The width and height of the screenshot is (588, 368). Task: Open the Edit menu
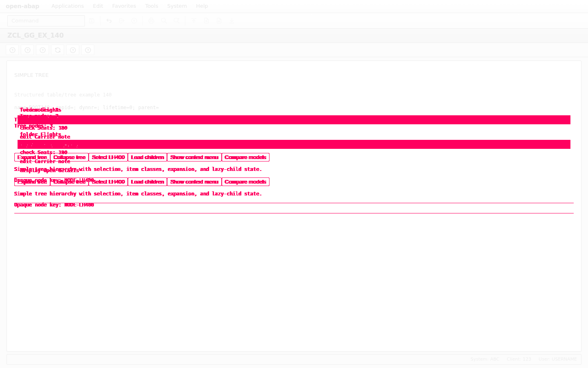(98, 6)
